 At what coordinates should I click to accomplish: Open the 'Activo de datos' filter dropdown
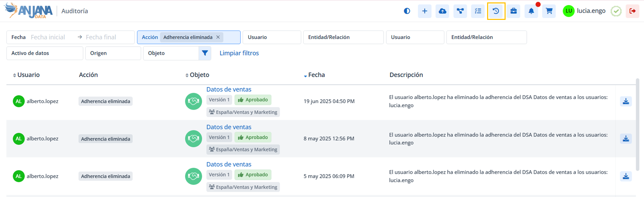[x=44, y=53]
